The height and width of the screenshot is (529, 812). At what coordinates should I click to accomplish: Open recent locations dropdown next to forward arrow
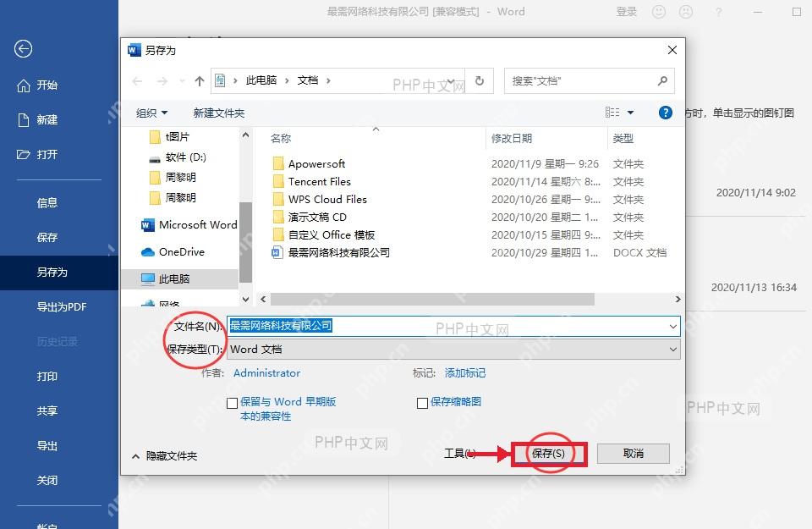[x=182, y=81]
